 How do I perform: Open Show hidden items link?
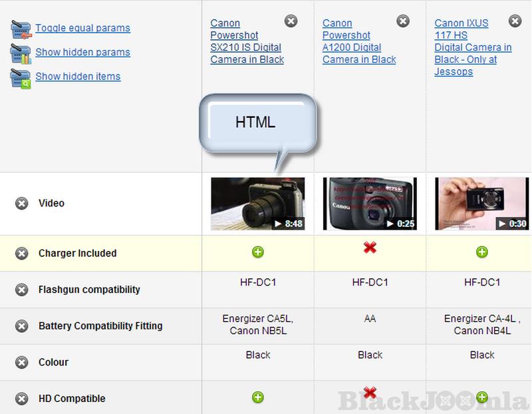point(78,76)
